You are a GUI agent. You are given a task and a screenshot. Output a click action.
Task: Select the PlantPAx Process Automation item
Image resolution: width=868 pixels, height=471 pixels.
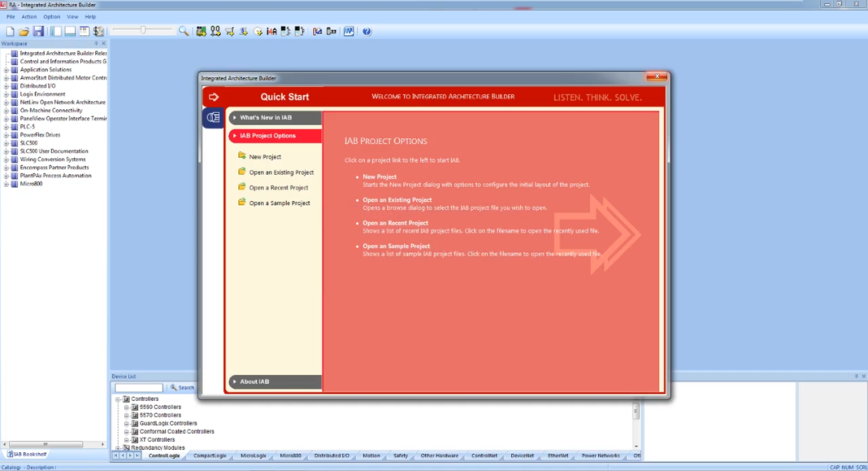[55, 176]
